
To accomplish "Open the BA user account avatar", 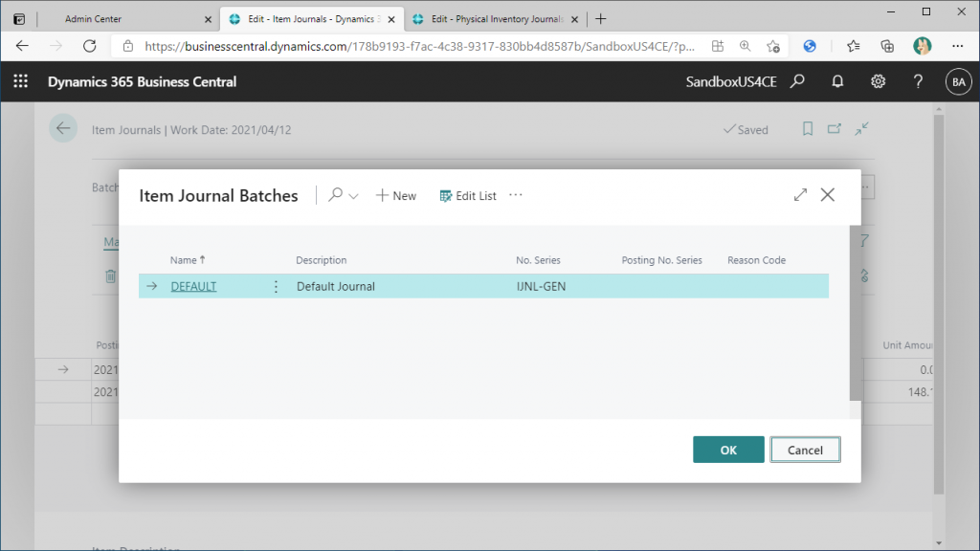I will coord(959,82).
